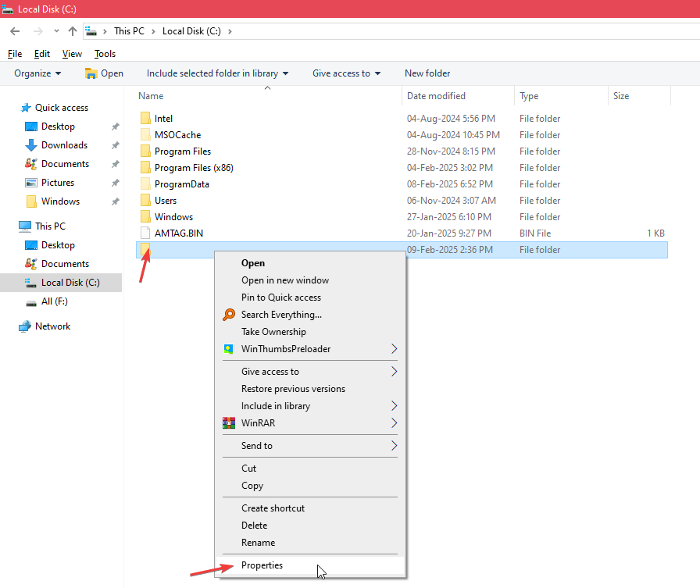Select the AMTAG.BIN file
The width and height of the screenshot is (700, 588).
178,233
